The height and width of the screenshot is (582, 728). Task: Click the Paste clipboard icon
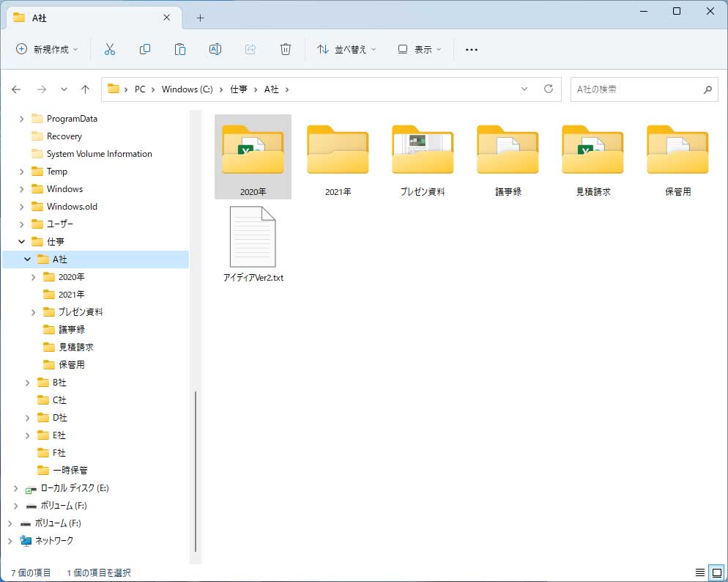180,49
